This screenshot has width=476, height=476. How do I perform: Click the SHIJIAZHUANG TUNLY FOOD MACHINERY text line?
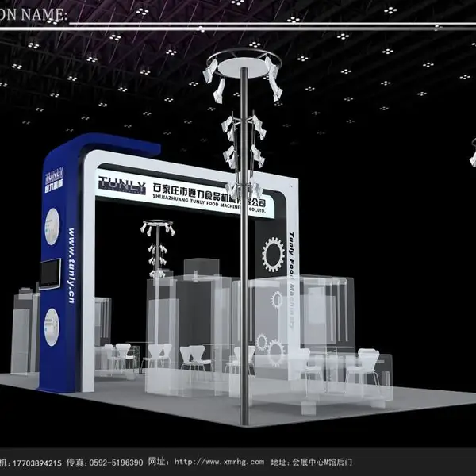pos(209,205)
